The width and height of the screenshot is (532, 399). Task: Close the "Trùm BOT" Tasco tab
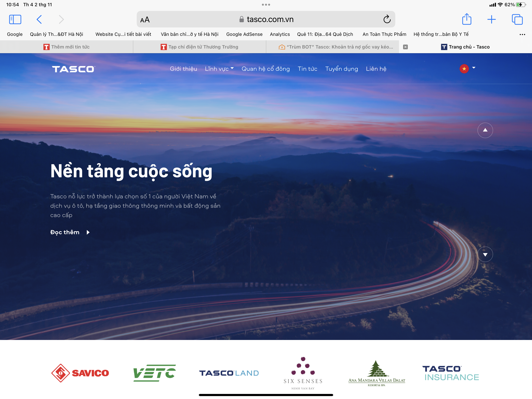point(405,47)
